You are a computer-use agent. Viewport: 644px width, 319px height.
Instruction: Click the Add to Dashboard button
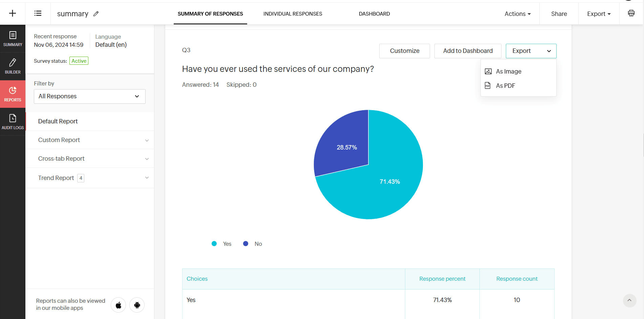[x=468, y=51]
